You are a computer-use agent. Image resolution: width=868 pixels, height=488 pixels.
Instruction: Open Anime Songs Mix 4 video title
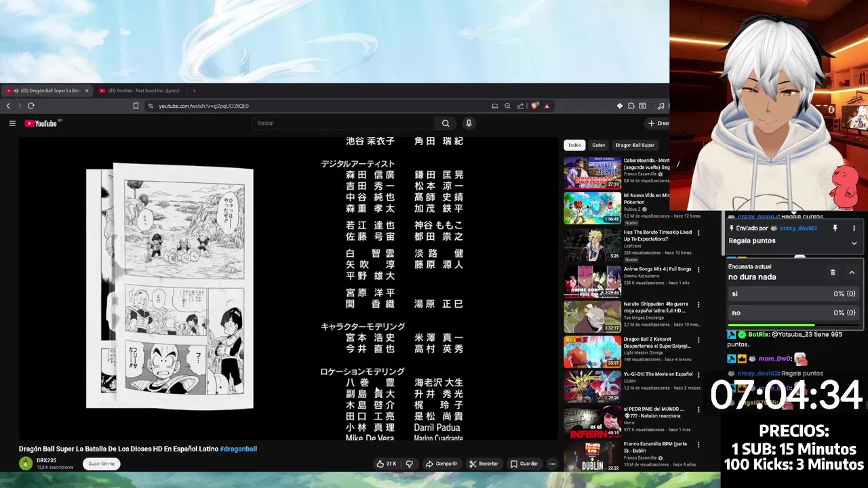(657, 269)
